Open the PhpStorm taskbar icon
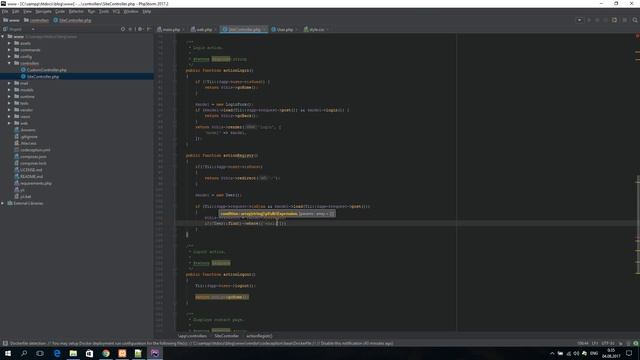Viewport: 640px width, 360px height. pos(155,353)
